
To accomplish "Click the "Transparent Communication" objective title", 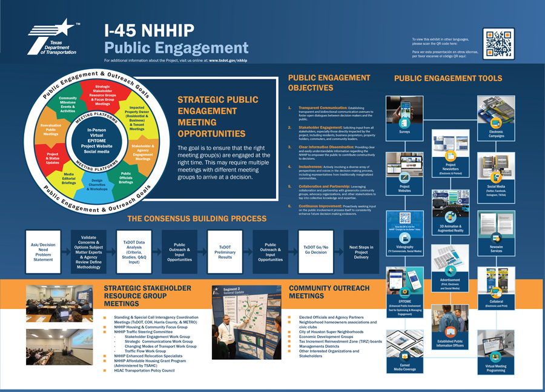I will [323, 108].
